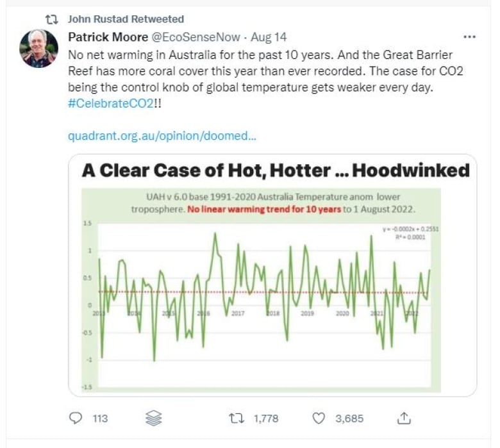Open the three-dot more options menu

[x=469, y=37]
